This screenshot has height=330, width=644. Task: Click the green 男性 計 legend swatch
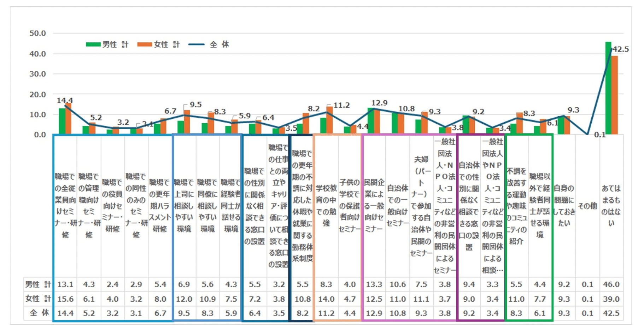pyautogui.click(x=93, y=45)
